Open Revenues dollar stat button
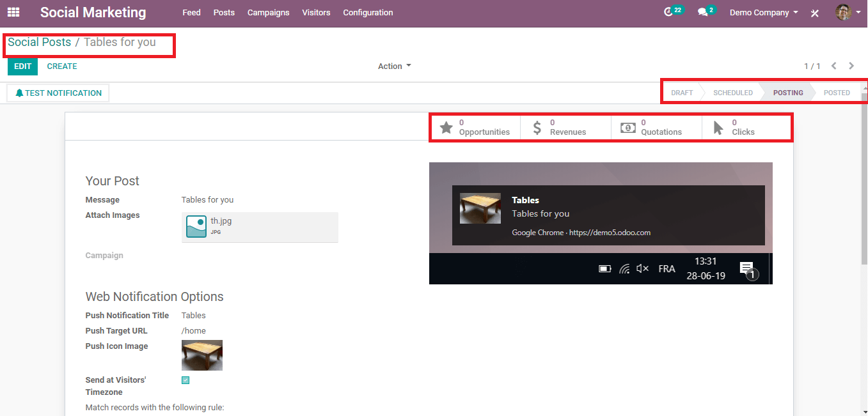Viewport: 868px width, 416px height. 566,127
